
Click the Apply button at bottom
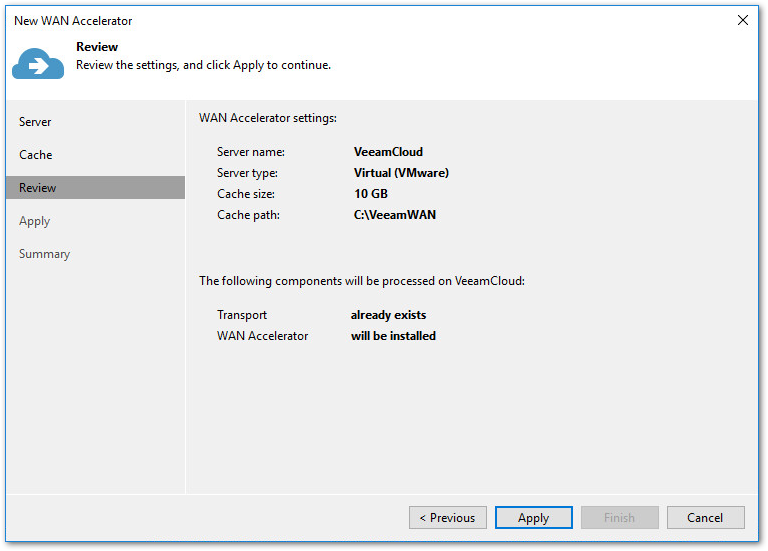point(533,518)
